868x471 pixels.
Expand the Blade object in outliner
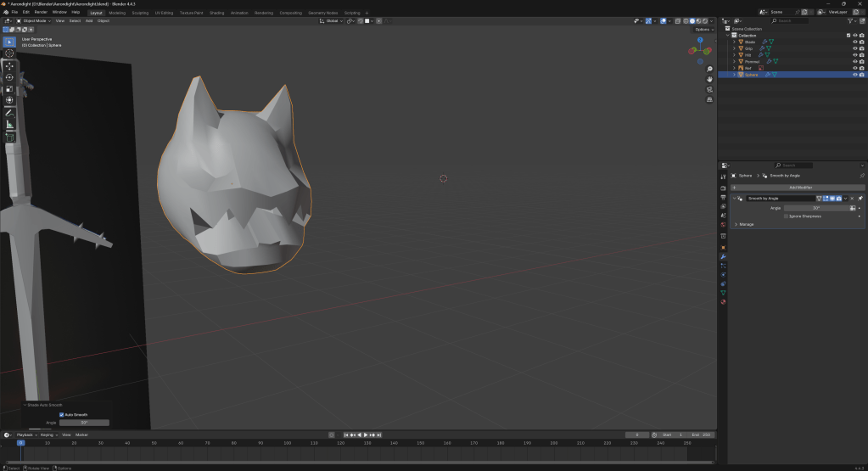(x=734, y=42)
